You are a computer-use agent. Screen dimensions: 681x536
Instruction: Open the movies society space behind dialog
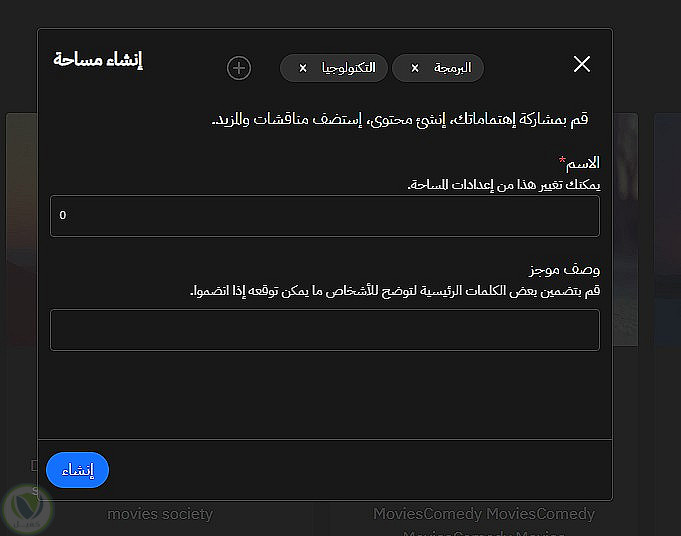[x=160, y=514]
